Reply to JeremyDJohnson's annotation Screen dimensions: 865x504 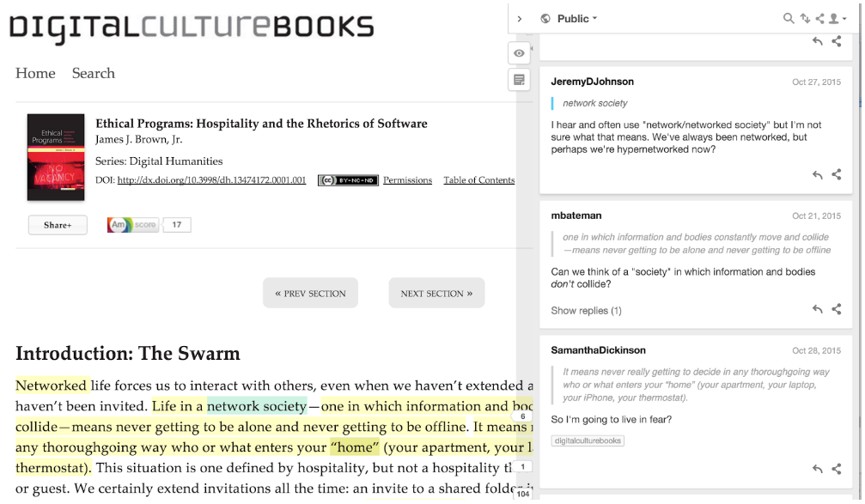(817, 175)
